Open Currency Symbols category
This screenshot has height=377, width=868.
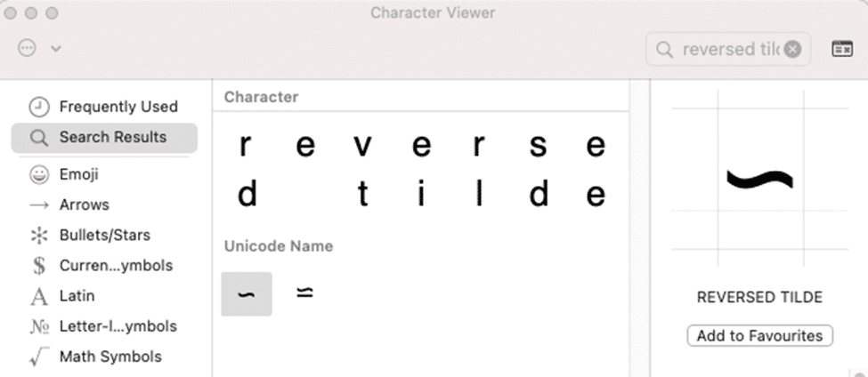pos(116,266)
